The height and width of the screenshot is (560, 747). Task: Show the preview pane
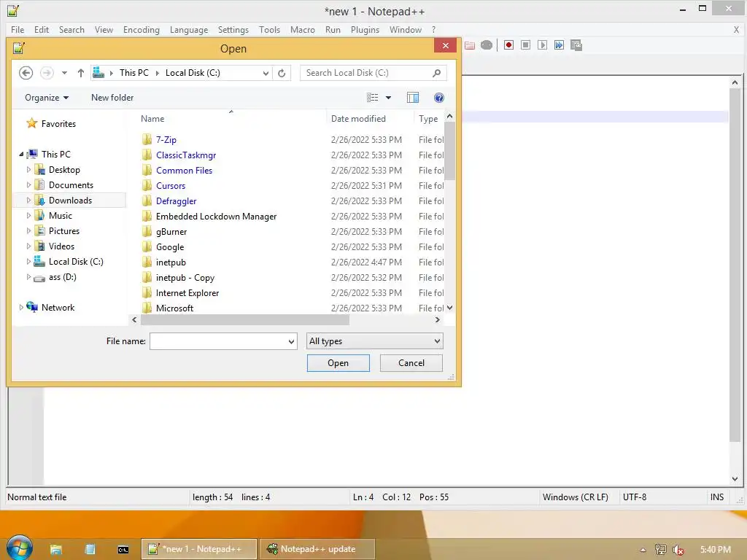pyautogui.click(x=413, y=98)
